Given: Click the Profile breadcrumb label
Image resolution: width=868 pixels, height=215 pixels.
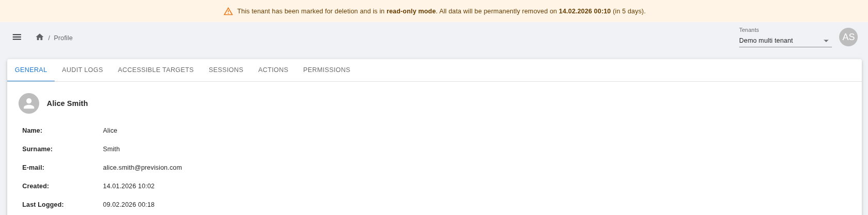Looking at the screenshot, I should 63,38.
